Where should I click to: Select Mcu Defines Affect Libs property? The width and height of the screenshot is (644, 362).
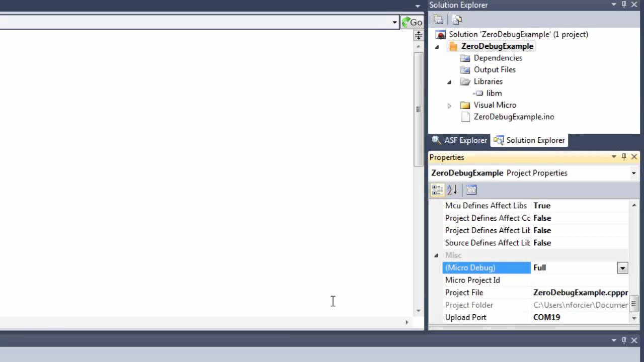click(x=486, y=206)
